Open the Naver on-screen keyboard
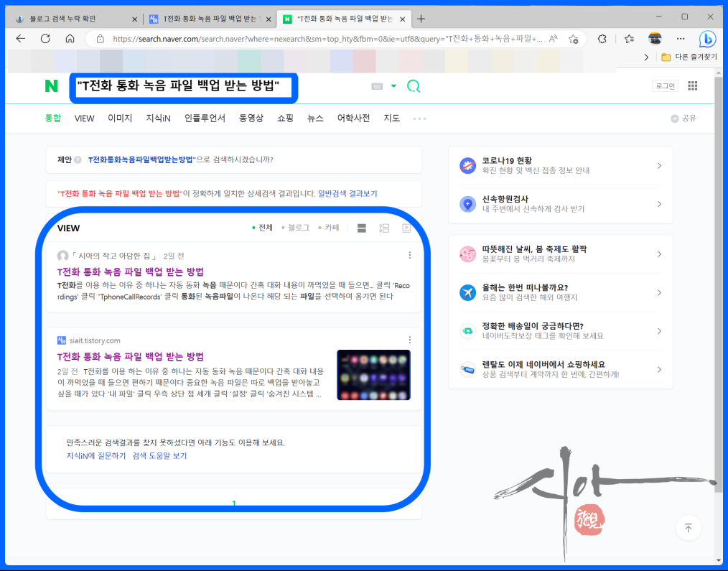The width and height of the screenshot is (728, 571). tap(377, 86)
